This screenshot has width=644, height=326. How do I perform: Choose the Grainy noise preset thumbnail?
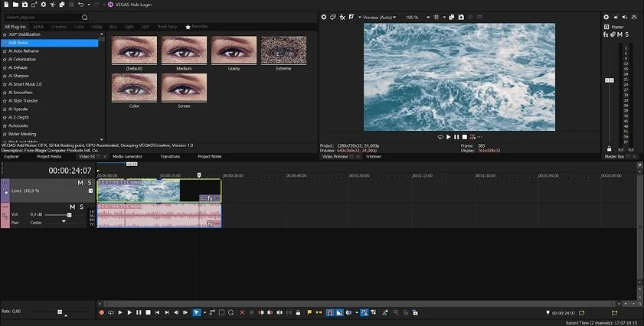point(234,50)
